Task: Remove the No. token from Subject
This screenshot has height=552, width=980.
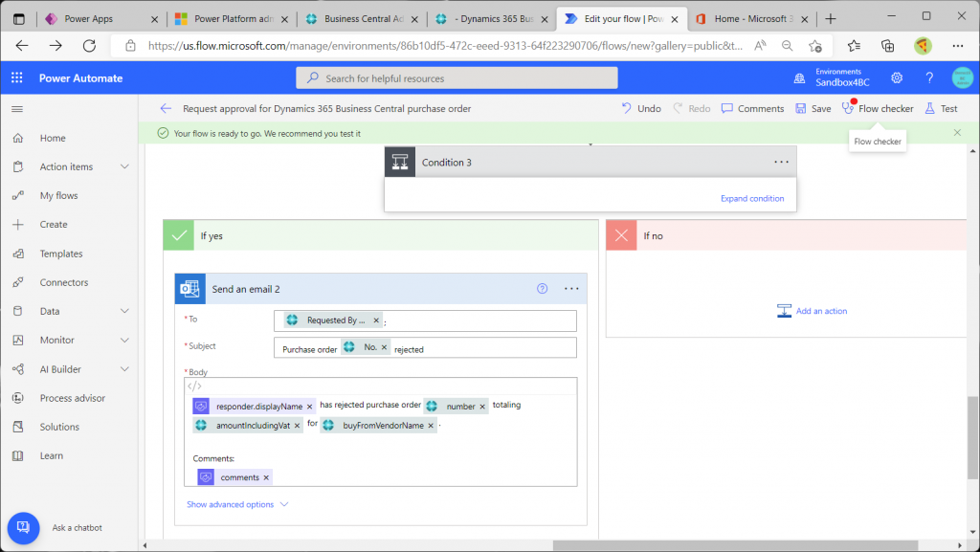Action: 385,347
